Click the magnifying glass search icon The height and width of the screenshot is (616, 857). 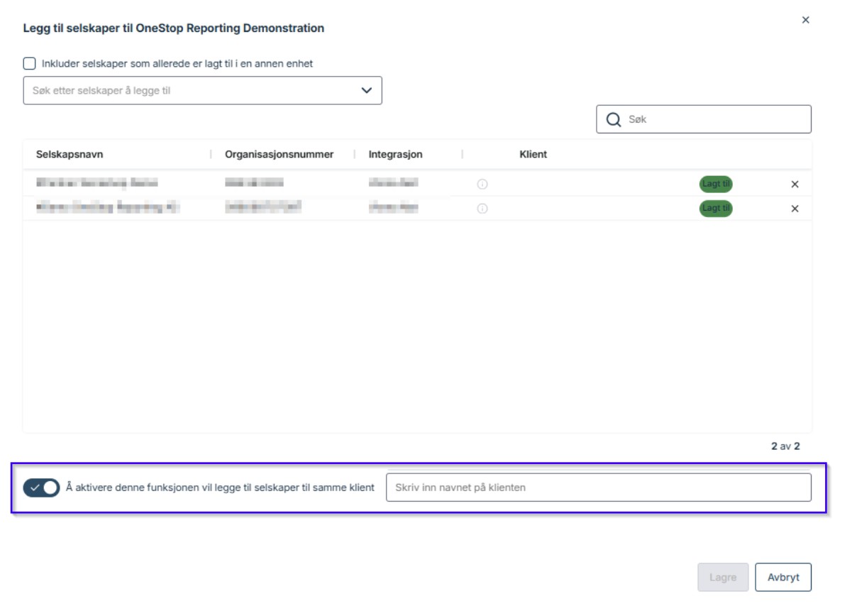(x=613, y=119)
